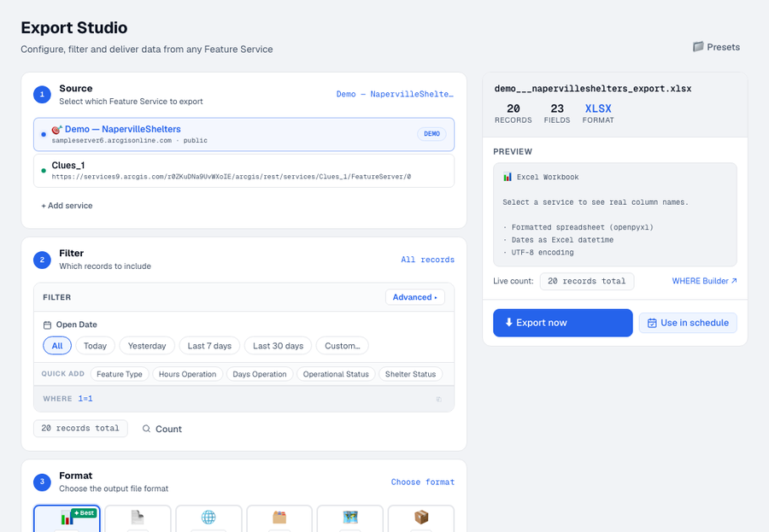Click the magnifier icon beside Count

[x=146, y=429]
